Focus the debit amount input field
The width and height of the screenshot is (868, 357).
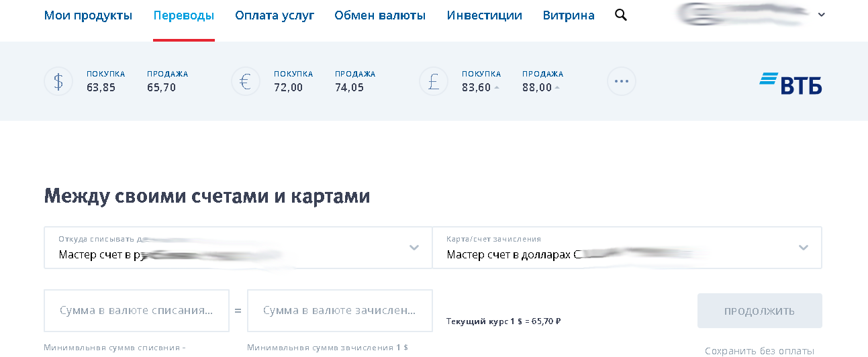136,311
